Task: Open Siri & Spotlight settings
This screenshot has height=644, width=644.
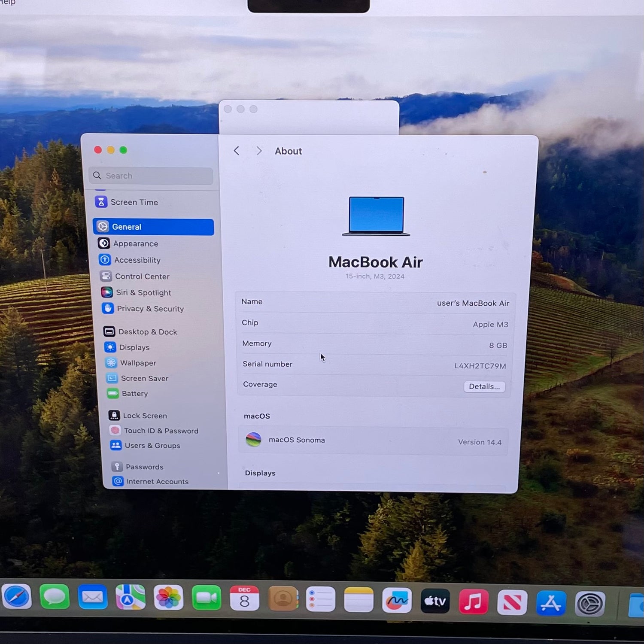Action: 143,293
